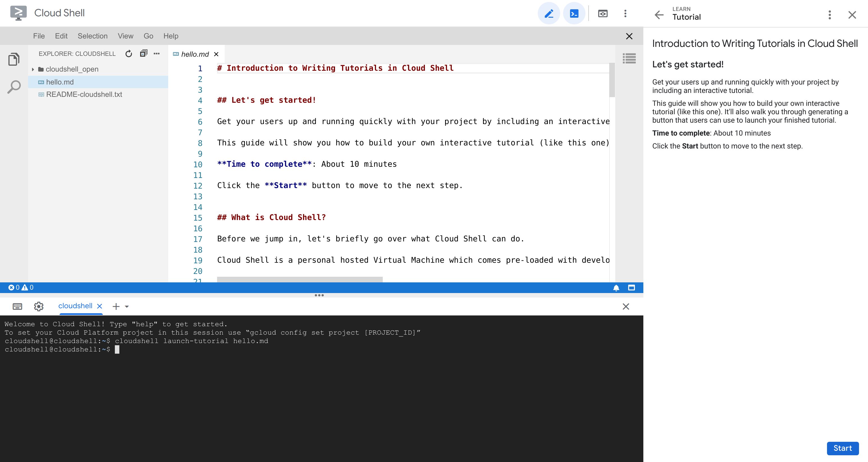Drag the editor/terminal resize scrollbar handle

pyautogui.click(x=319, y=296)
